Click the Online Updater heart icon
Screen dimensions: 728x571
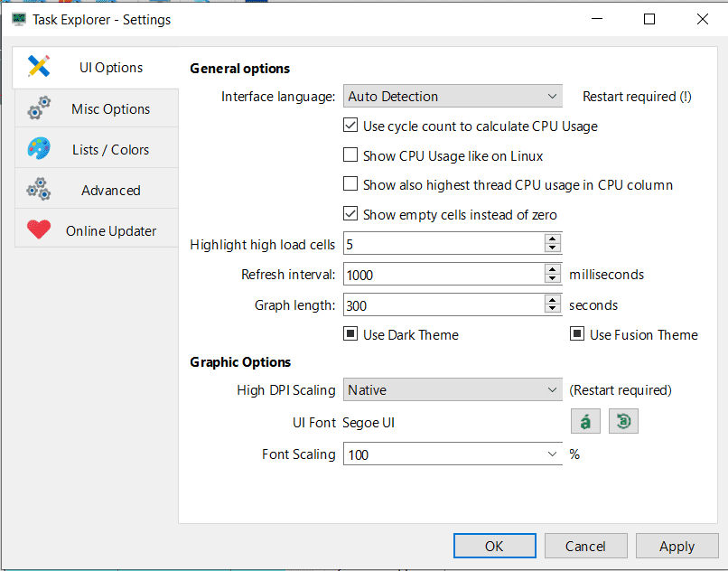click(39, 230)
